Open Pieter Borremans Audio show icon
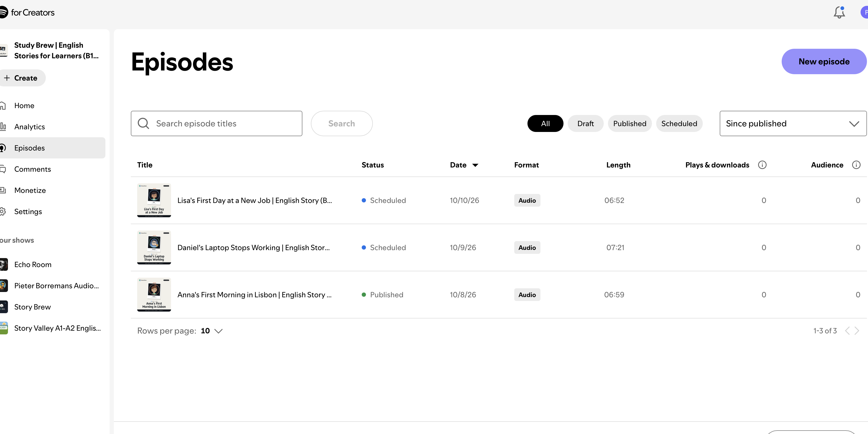Image resolution: width=868 pixels, height=434 pixels. click(x=4, y=286)
